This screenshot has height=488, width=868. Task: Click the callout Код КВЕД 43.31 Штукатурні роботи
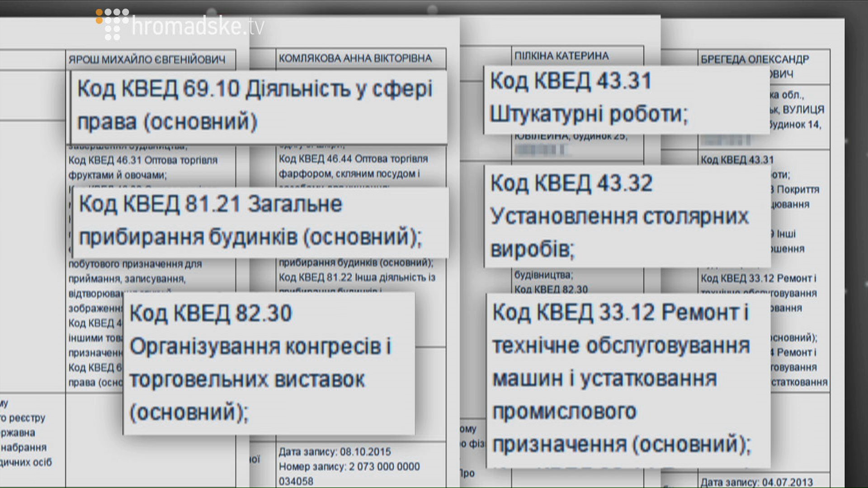coord(627,100)
